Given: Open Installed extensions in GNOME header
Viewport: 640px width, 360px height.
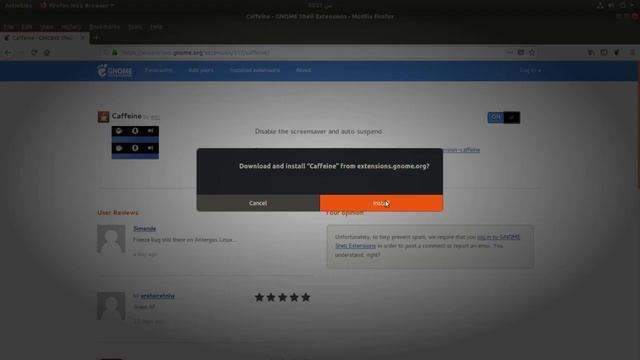Looking at the screenshot, I should point(255,70).
